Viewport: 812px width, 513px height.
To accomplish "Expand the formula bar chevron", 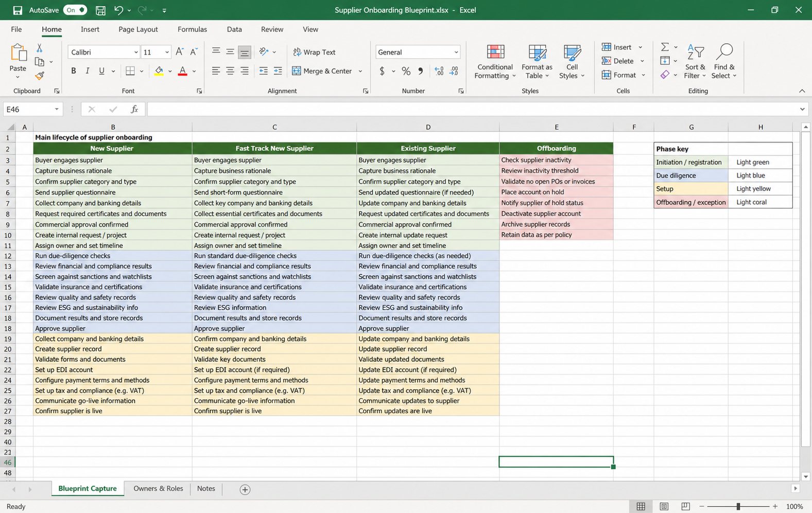I will tap(802, 109).
